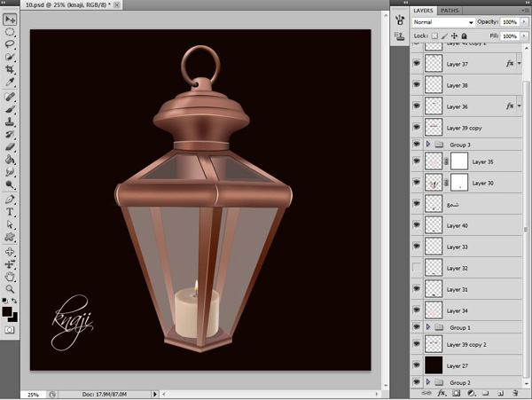Select the Layer 39 copy layer
The width and height of the screenshot is (532, 400).
click(x=470, y=128)
